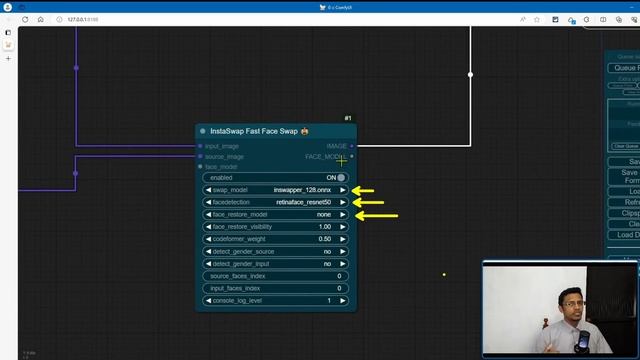Refresh the browser page

[25, 19]
